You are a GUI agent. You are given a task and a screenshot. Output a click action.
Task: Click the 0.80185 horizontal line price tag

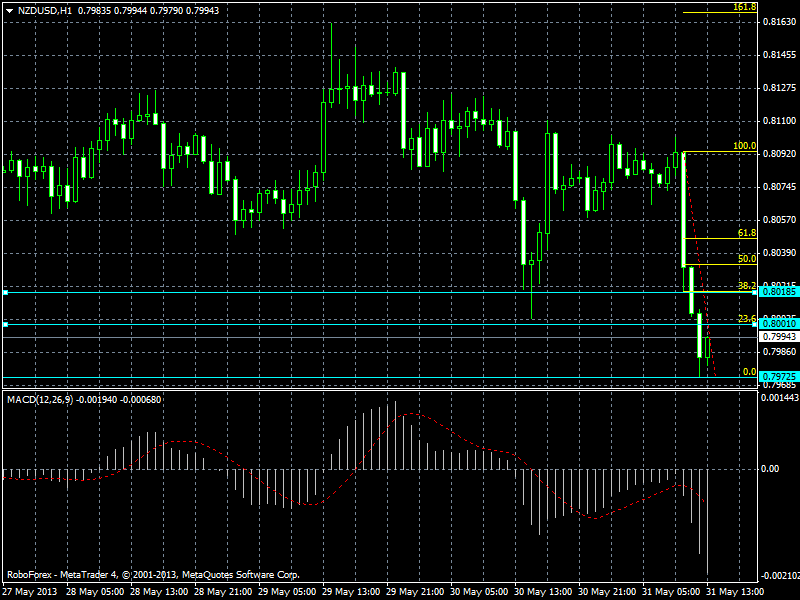[779, 292]
